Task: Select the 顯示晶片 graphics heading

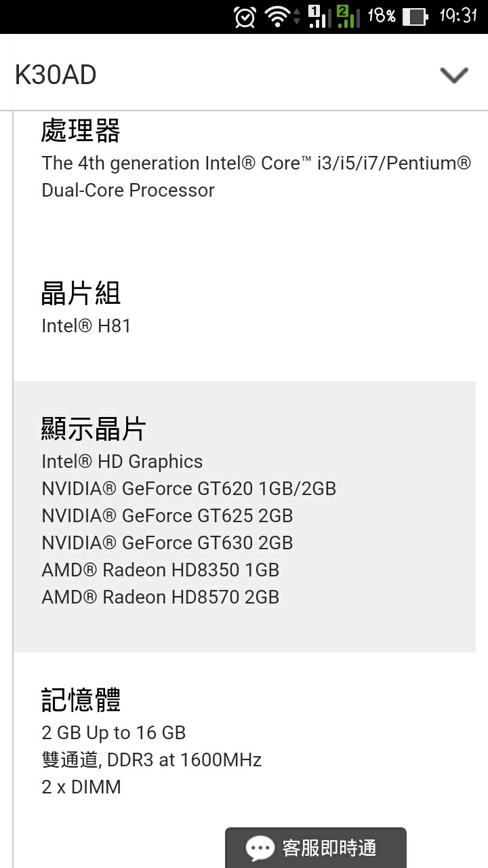Action: point(94,429)
